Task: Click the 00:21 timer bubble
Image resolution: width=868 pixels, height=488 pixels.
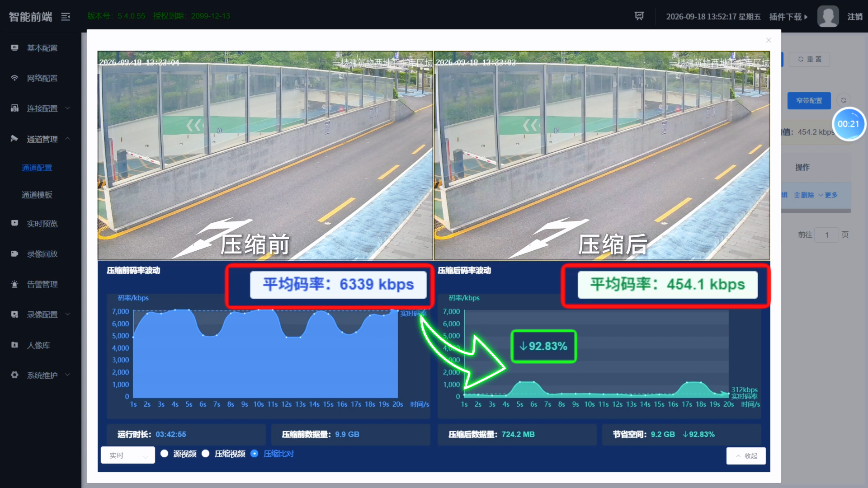Action: point(848,124)
